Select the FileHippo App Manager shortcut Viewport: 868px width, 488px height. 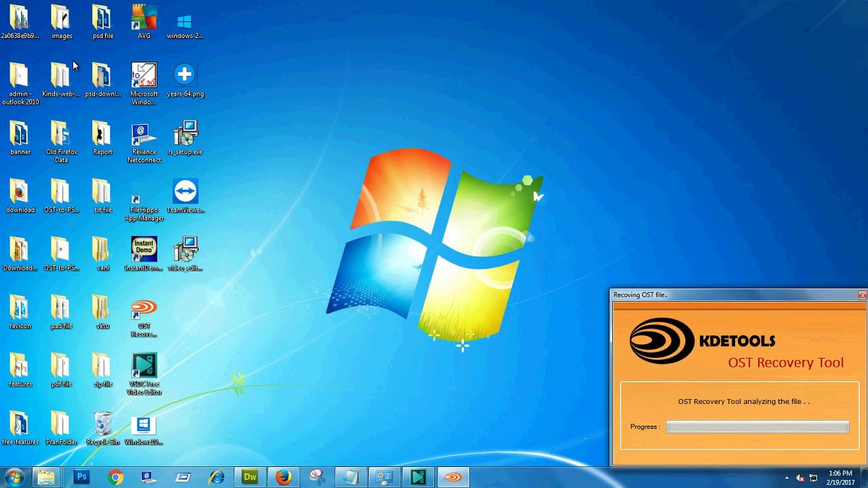144,203
